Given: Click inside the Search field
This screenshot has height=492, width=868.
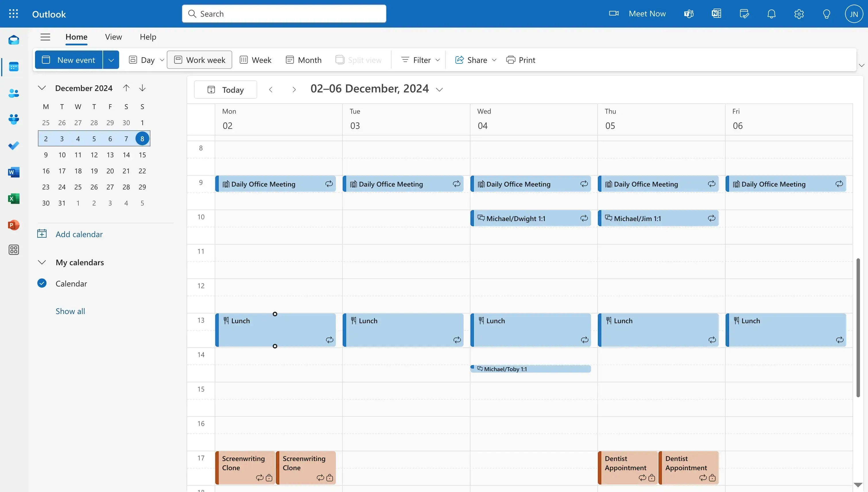Looking at the screenshot, I should (x=284, y=13).
